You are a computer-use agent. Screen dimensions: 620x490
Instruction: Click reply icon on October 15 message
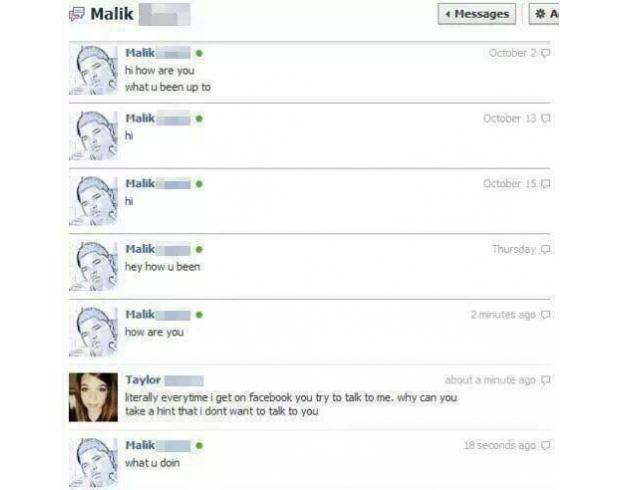pyautogui.click(x=546, y=184)
